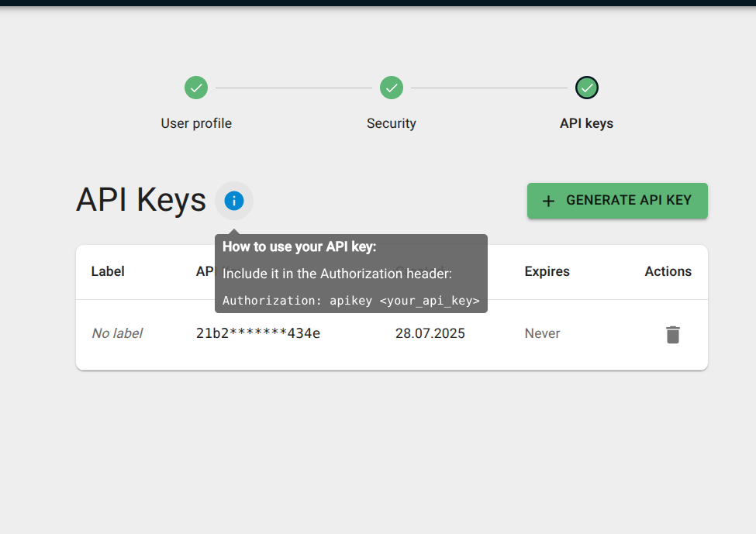Click the green checkmark above User profile
756x534 pixels.
(x=195, y=88)
